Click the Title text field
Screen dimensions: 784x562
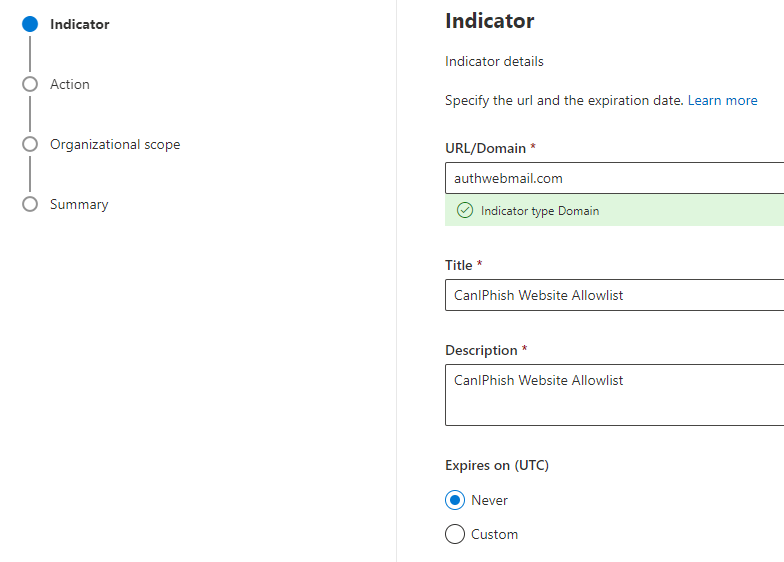click(614, 295)
